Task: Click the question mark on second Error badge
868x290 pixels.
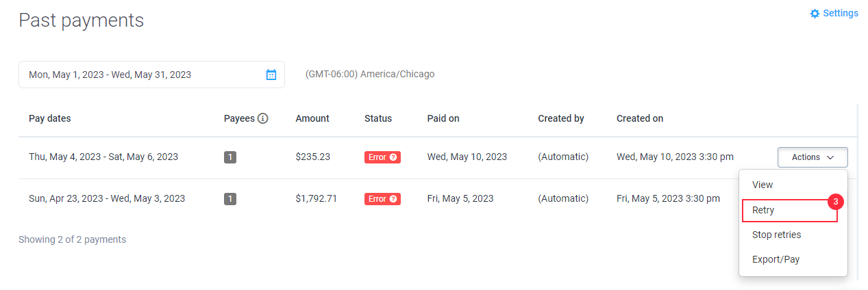Action: 393,199
